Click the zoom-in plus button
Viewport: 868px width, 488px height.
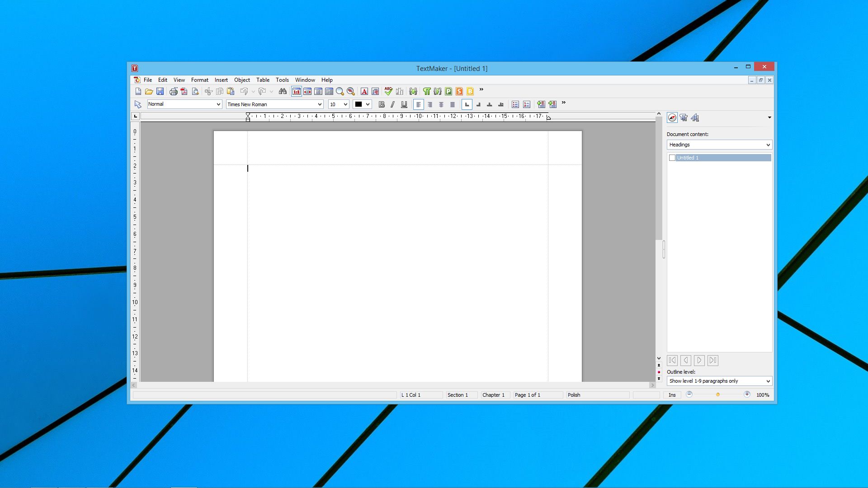tap(747, 394)
